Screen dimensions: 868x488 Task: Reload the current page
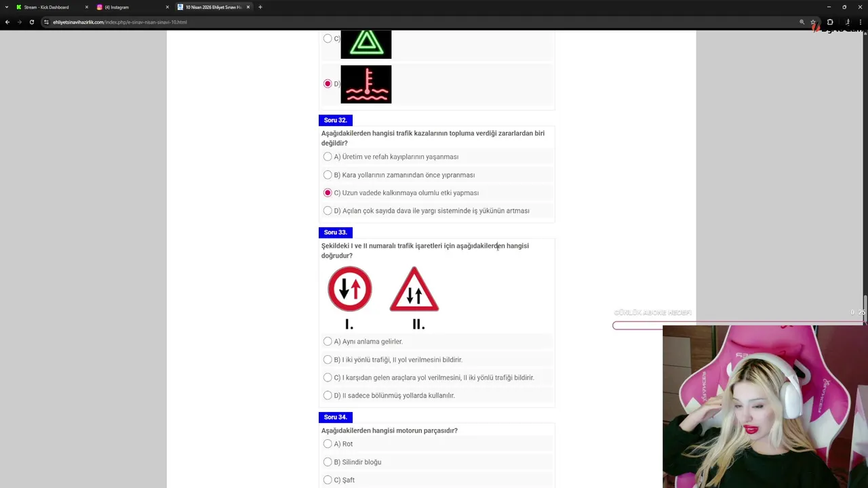[31, 22]
